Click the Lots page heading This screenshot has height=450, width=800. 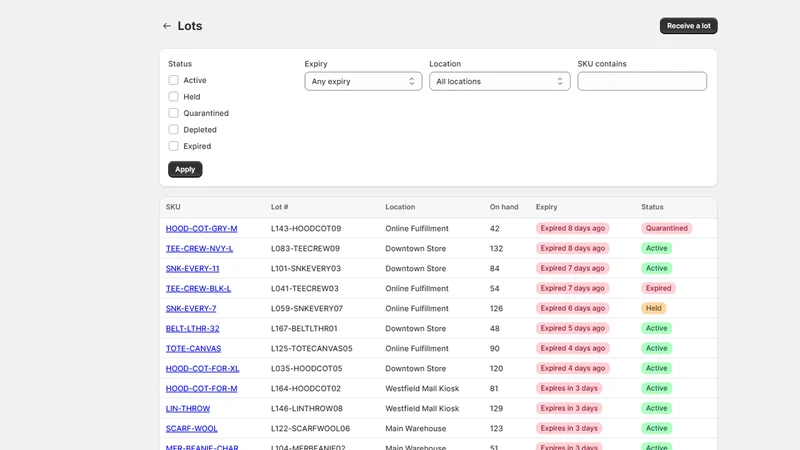190,26
